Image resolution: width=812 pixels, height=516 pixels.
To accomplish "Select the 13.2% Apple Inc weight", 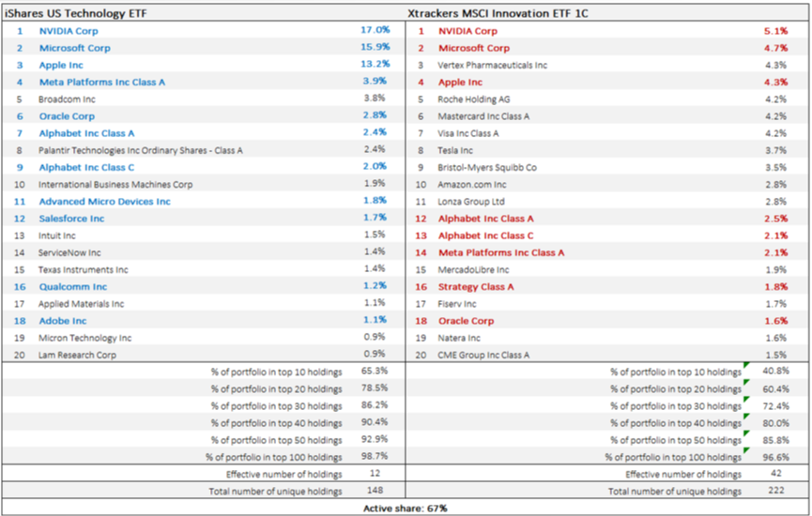I will coord(375,64).
